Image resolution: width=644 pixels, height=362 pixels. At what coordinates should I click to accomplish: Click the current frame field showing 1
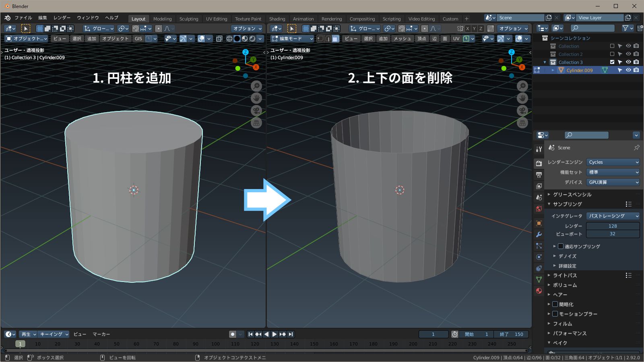433,334
